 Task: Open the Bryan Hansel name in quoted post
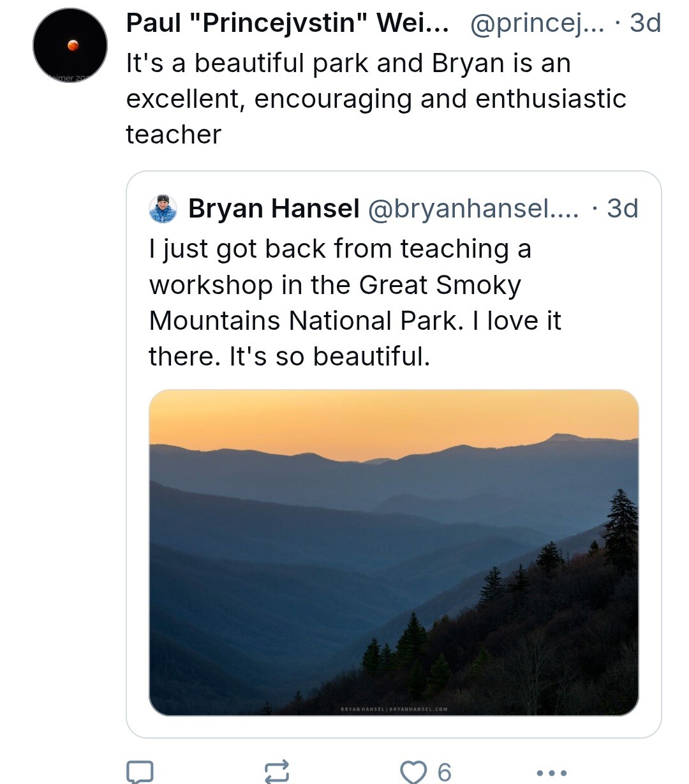pos(274,209)
